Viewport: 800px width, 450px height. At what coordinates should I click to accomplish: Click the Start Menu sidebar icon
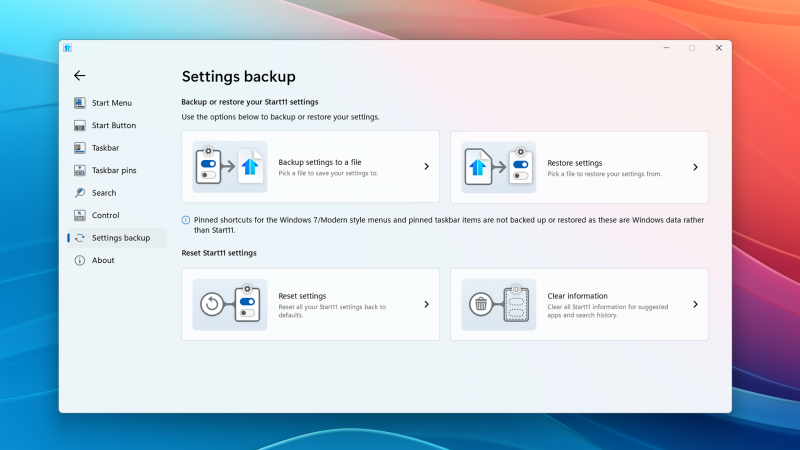point(80,103)
